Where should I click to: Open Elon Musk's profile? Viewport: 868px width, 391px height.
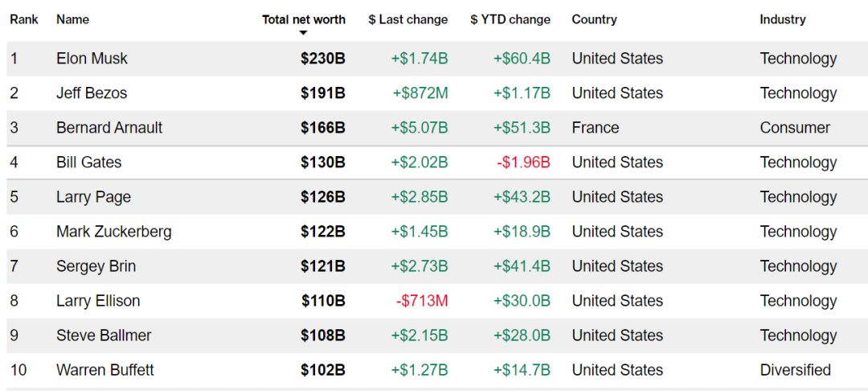[92, 59]
